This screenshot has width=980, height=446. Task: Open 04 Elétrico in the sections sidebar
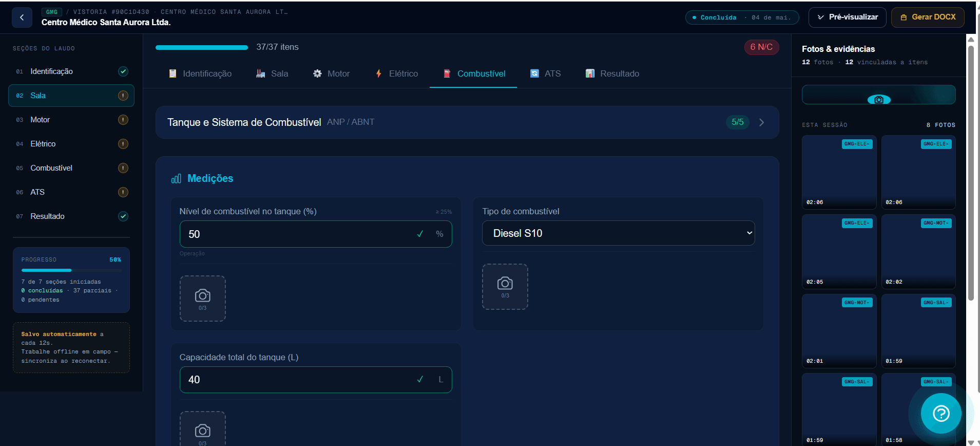71,144
